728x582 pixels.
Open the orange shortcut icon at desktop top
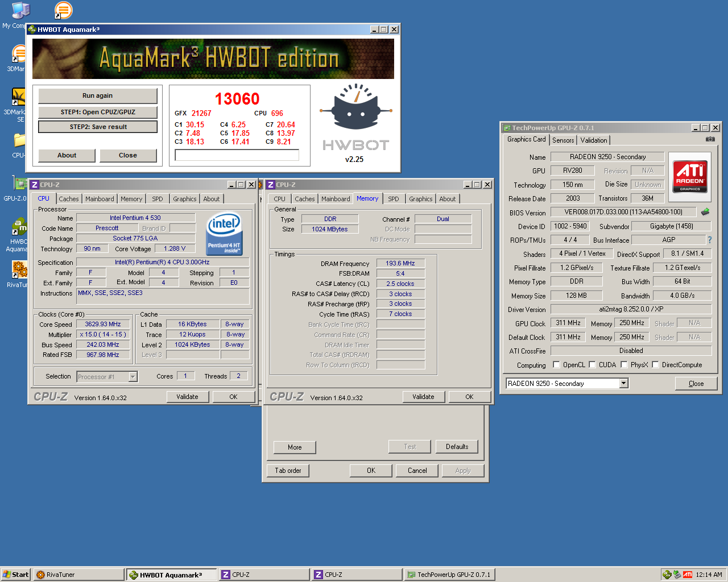63,10
